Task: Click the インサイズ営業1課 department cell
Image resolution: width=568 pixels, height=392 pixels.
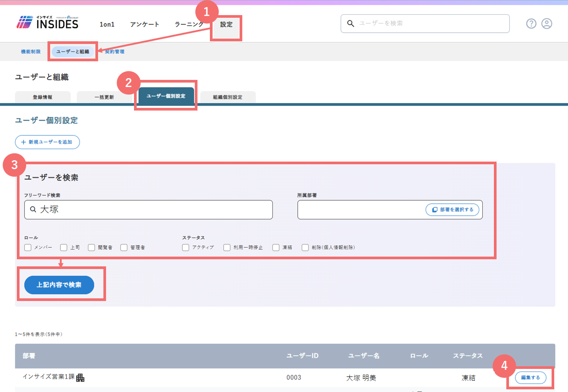Action: point(49,377)
